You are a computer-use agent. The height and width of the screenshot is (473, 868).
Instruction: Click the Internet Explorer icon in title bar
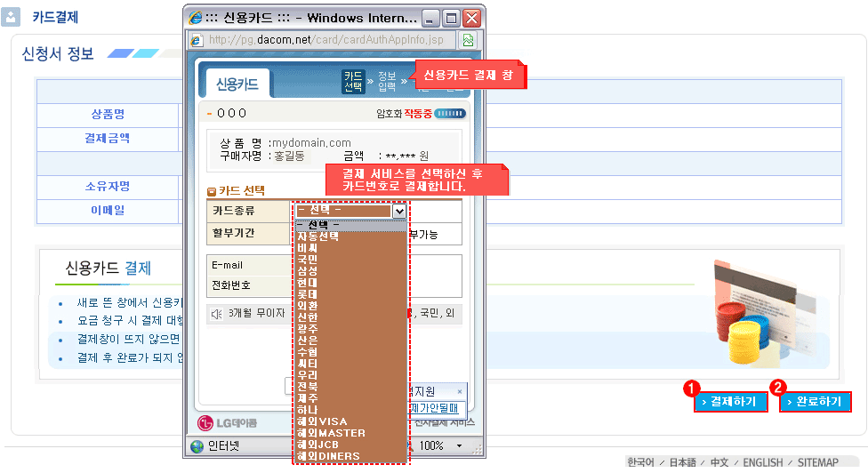[195, 18]
